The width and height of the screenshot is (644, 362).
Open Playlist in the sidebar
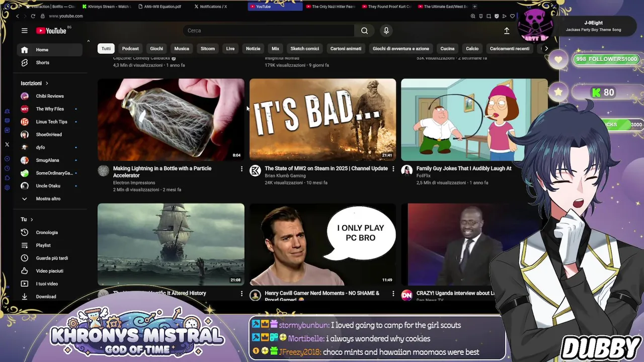point(49,245)
